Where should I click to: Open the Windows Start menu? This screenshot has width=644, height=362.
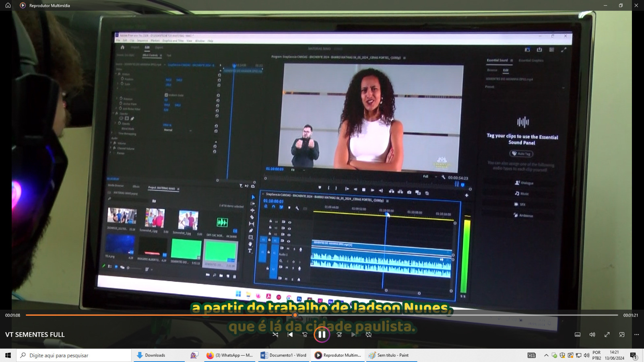(8, 356)
